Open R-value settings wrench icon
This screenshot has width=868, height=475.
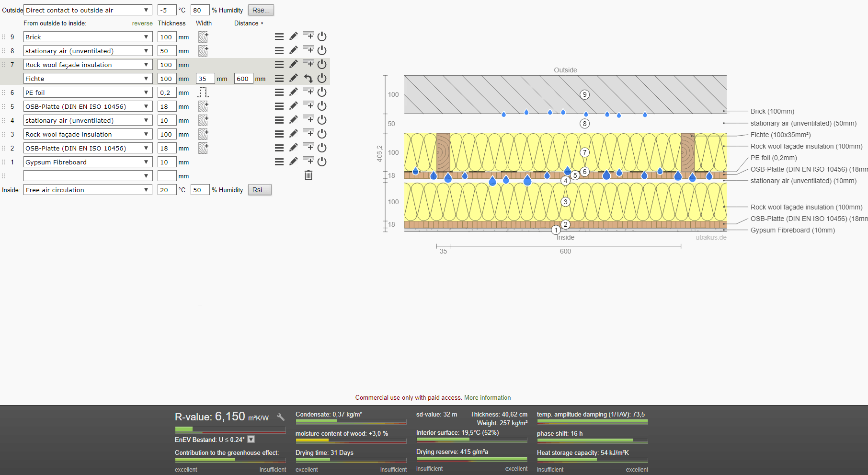point(281,417)
